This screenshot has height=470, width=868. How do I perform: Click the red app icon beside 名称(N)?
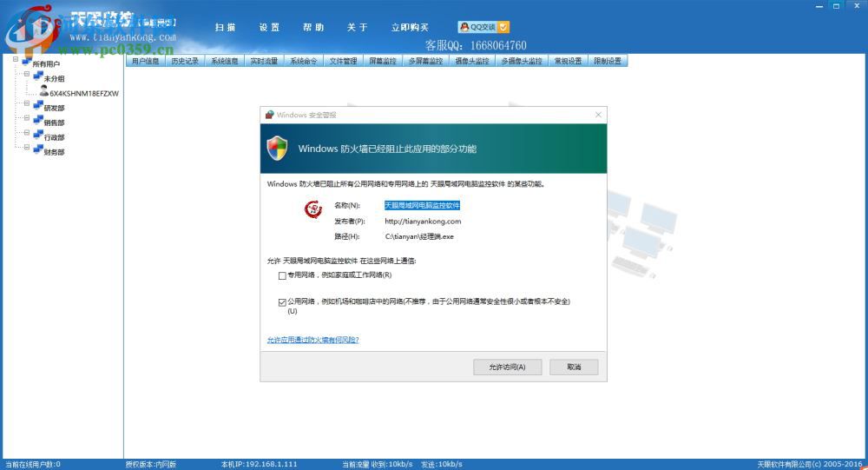click(313, 209)
